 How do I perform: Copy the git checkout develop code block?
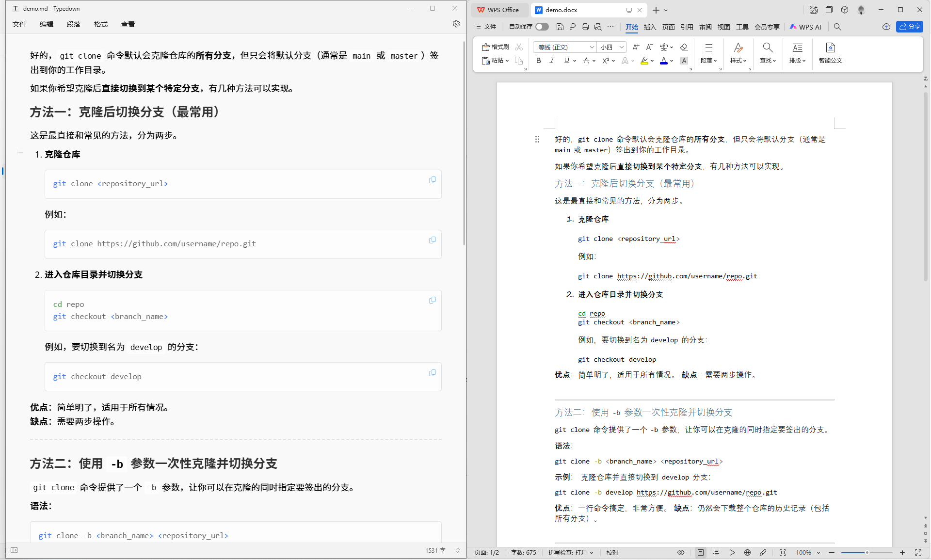(x=432, y=373)
